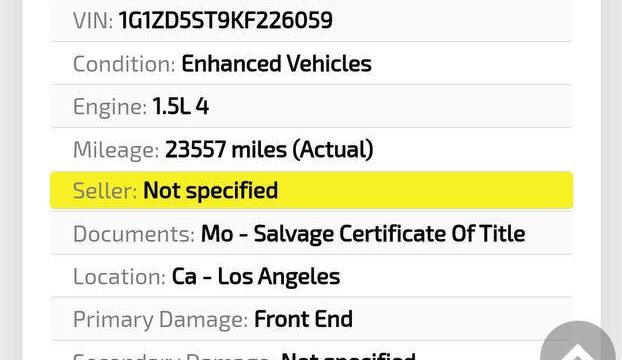Click the Secondary Damage label at bottom
Viewport: 622px width, 360px height.
coord(174,356)
